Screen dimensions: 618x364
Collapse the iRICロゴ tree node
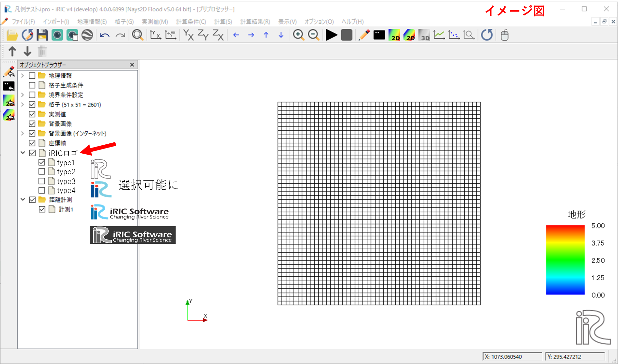pos(22,153)
